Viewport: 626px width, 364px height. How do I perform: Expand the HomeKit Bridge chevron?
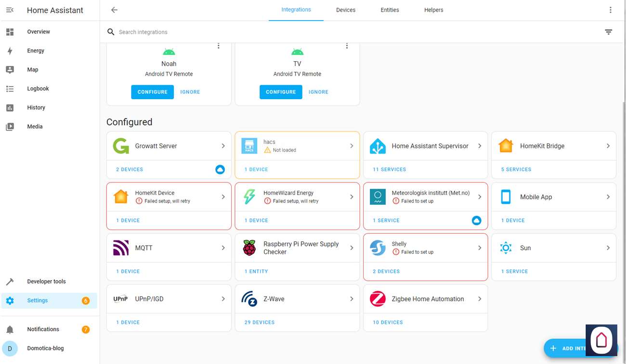click(608, 146)
